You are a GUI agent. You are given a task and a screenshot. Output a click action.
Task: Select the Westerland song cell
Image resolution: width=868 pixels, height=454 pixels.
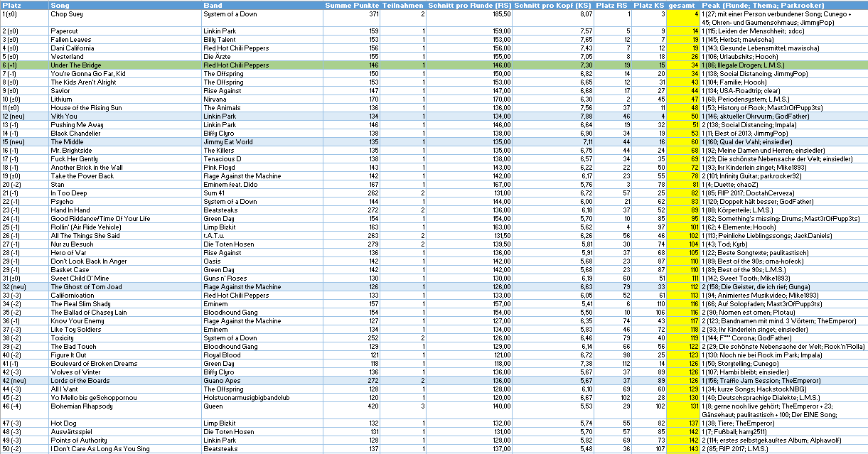pyautogui.click(x=125, y=57)
